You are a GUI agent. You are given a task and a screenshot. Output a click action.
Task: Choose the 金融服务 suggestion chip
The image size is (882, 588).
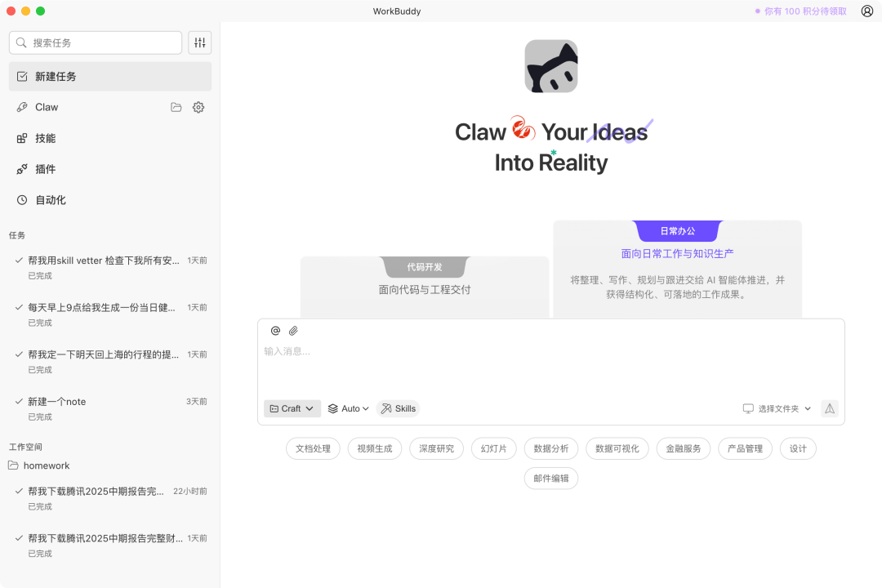coord(684,448)
